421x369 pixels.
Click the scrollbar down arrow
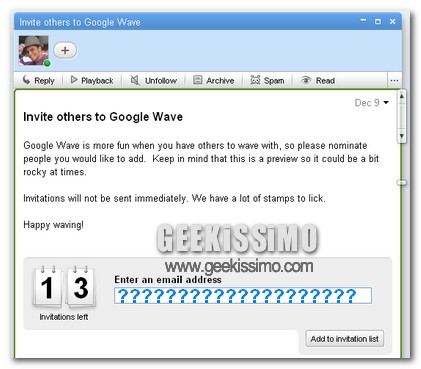coord(402,136)
